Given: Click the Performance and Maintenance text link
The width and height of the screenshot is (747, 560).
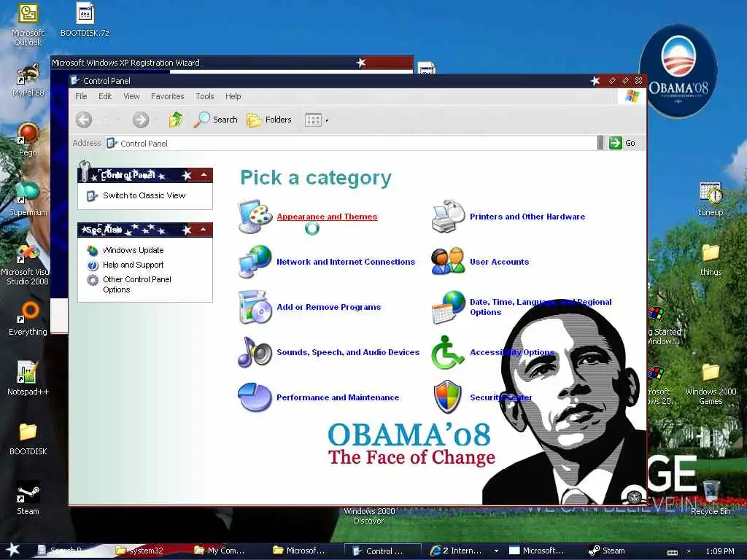Looking at the screenshot, I should 338,397.
